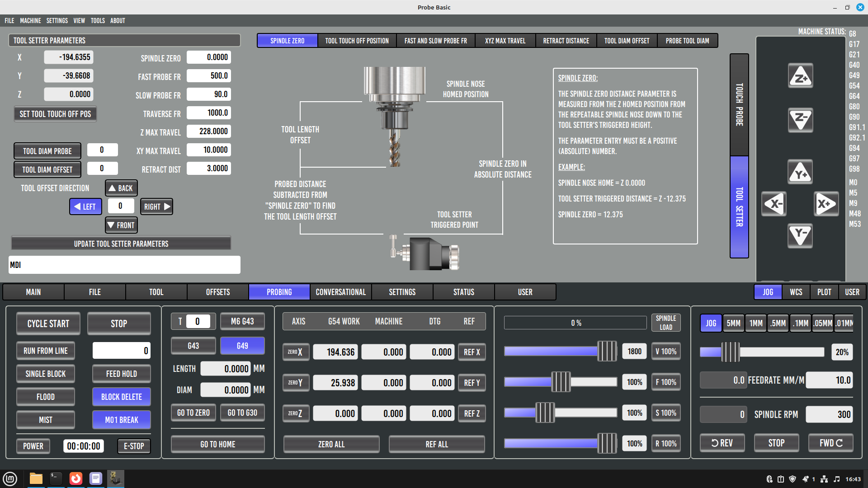
Task: Click Zero All axes button
Action: click(331, 444)
